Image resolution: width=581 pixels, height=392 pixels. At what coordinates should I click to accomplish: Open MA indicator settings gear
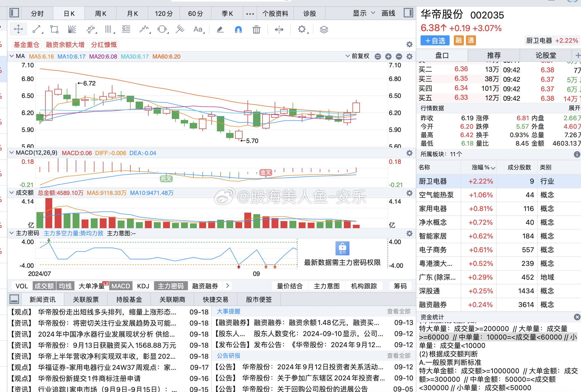(x=409, y=56)
